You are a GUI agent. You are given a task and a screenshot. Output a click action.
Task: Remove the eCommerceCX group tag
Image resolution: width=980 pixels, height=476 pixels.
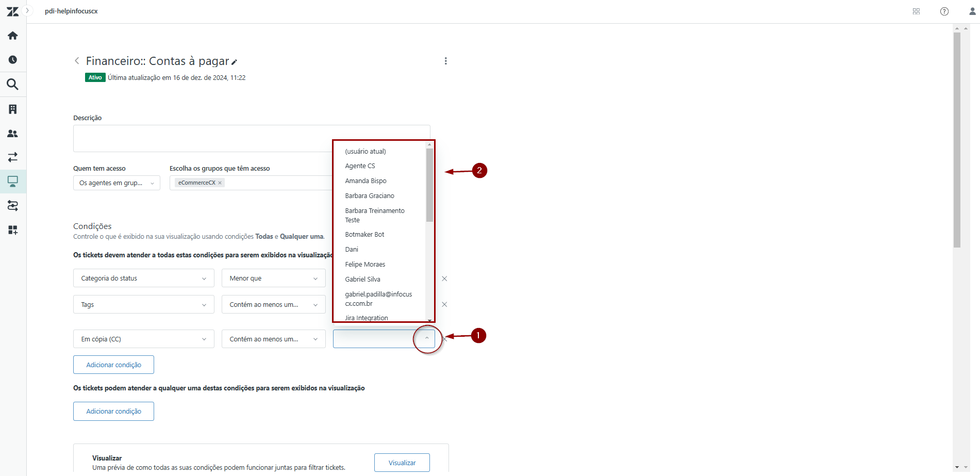coord(220,183)
